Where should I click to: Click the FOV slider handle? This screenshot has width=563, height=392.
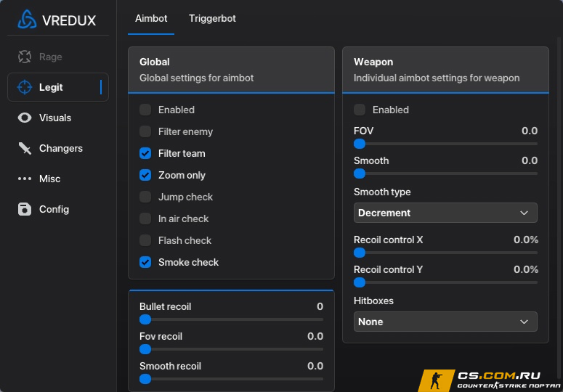tap(360, 144)
